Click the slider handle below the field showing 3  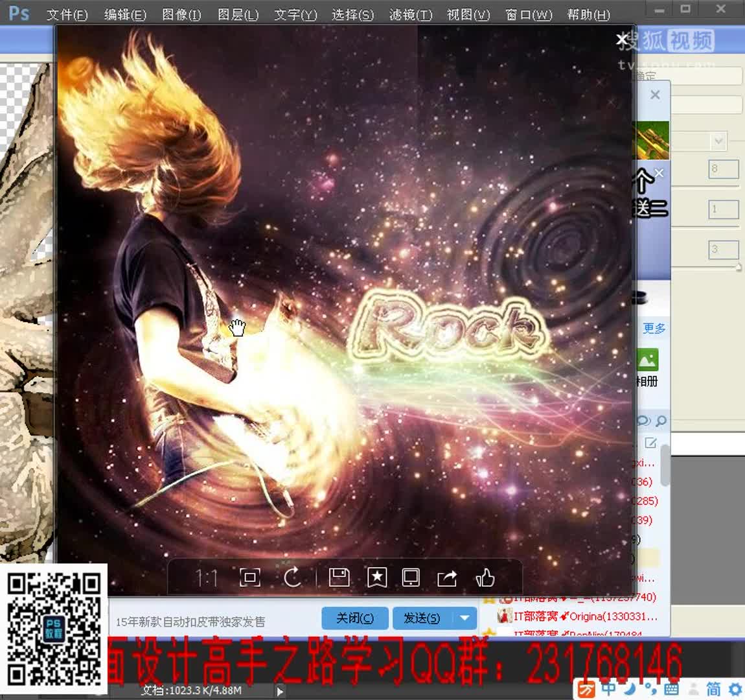(x=739, y=267)
